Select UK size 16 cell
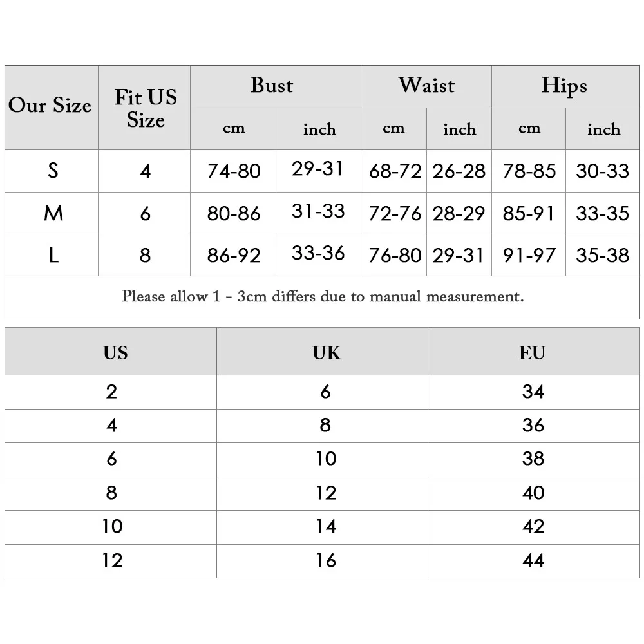This screenshot has width=644, height=644. coord(326,560)
